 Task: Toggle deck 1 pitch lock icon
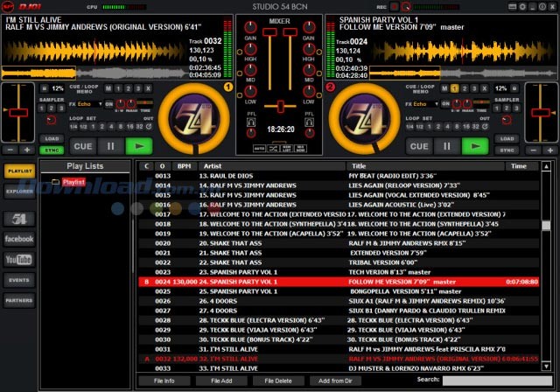point(44,87)
